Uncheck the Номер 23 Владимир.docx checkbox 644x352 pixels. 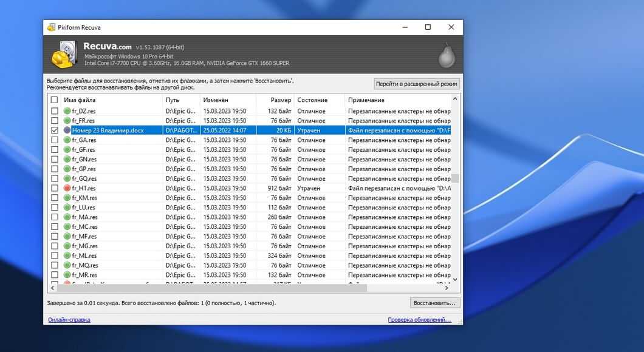click(x=55, y=130)
